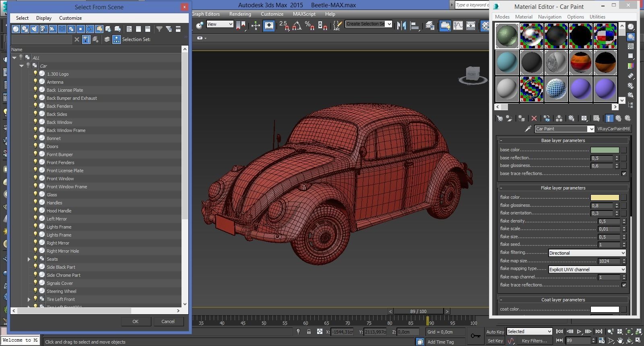Open the Navigation menu in Material Editor

click(549, 17)
